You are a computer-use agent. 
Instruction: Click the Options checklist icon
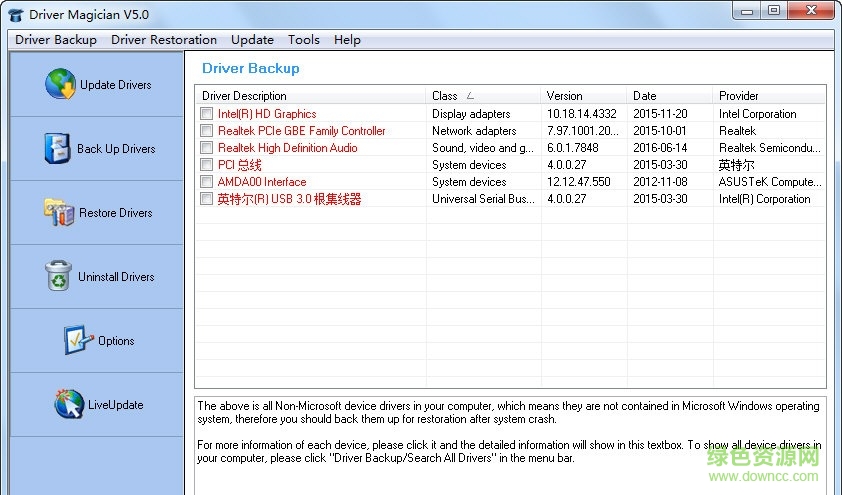pyautogui.click(x=78, y=340)
